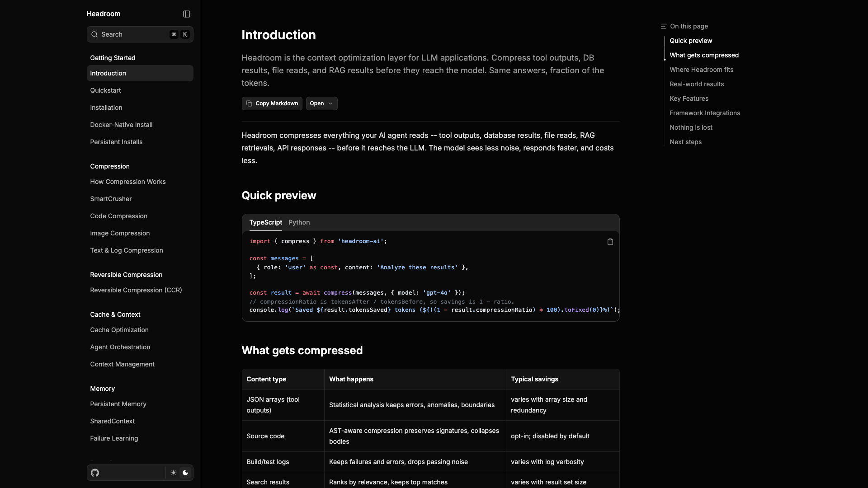Expand the Open dropdown menu
The width and height of the screenshot is (868, 488).
coord(321,103)
